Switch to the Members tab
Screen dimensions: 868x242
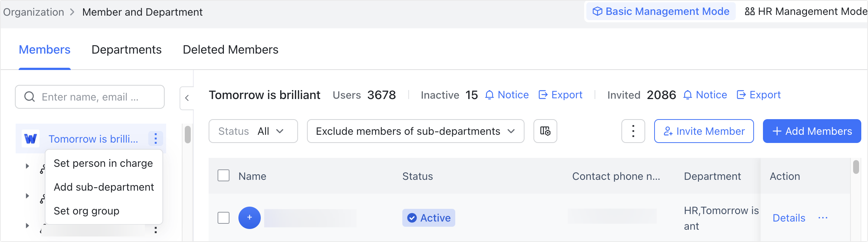pos(45,50)
